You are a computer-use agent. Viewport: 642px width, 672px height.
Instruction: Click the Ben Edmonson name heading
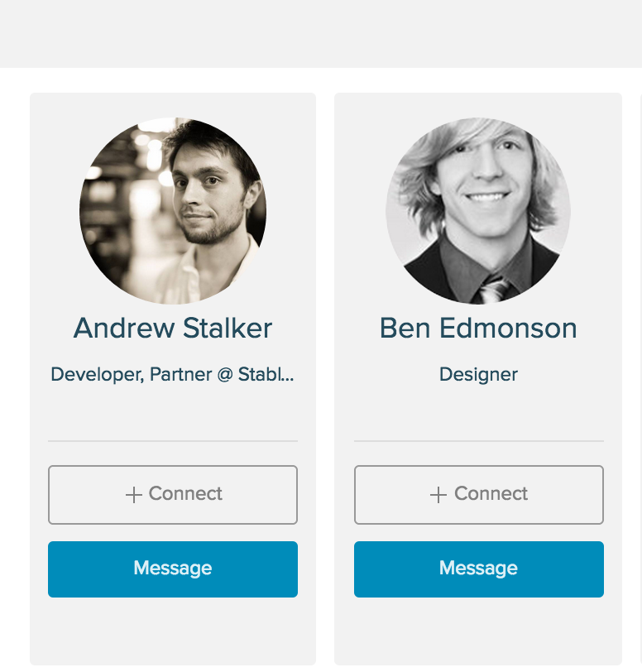point(478,329)
